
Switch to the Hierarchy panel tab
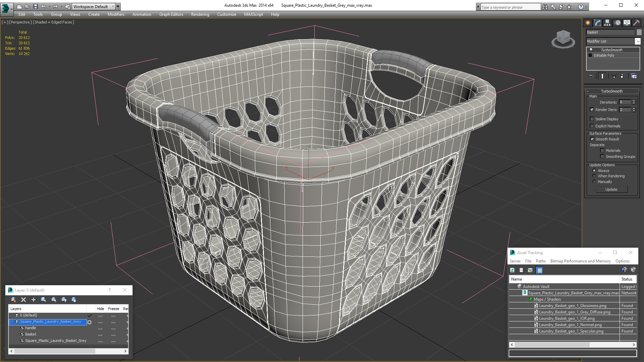(x=607, y=23)
